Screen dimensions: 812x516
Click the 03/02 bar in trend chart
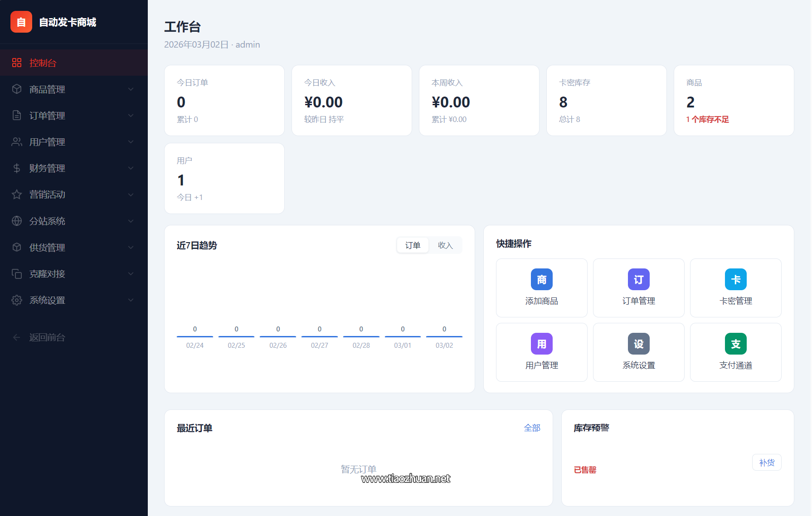(x=444, y=336)
